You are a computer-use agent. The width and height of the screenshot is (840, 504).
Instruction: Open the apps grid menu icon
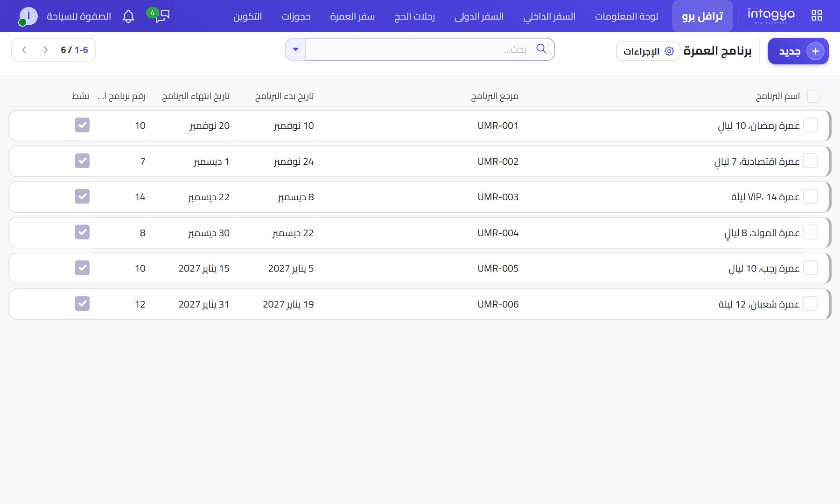click(x=817, y=16)
